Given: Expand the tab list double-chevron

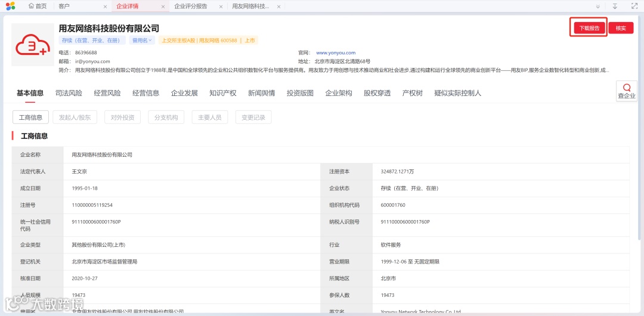Looking at the screenshot, I should point(598,6).
